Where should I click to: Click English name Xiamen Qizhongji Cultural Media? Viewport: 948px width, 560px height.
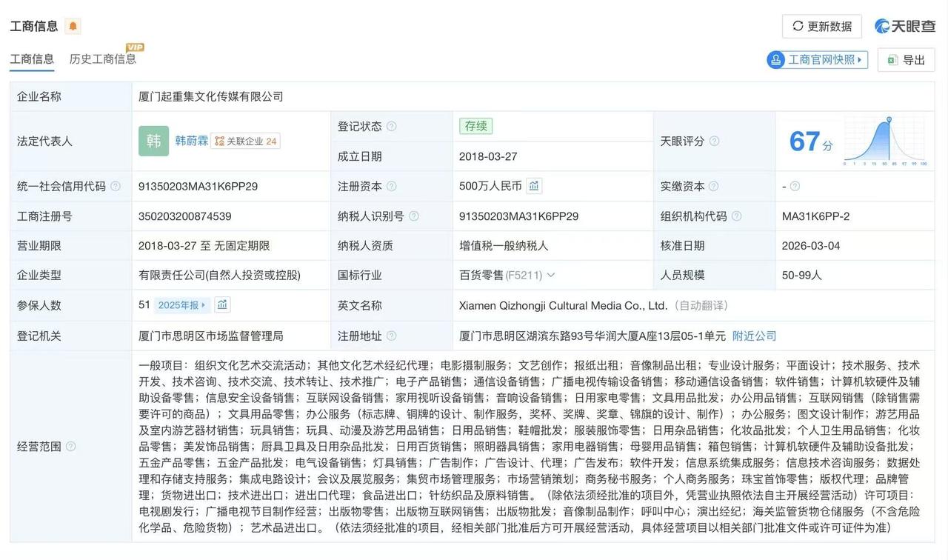[x=563, y=305]
